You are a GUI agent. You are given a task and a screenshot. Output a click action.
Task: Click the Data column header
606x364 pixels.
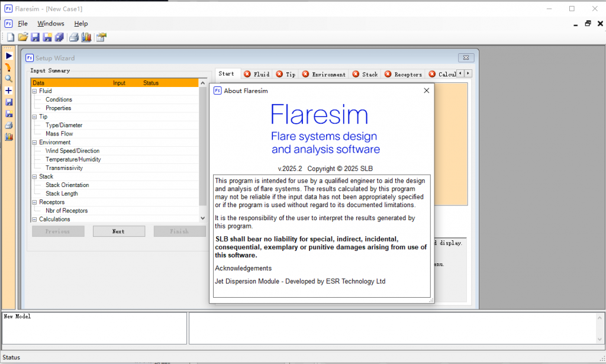click(38, 83)
